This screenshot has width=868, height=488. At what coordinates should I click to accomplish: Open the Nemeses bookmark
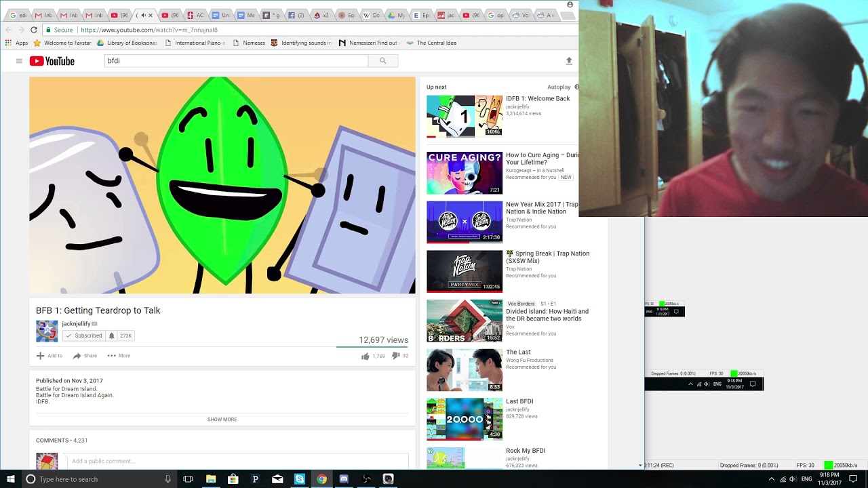249,43
